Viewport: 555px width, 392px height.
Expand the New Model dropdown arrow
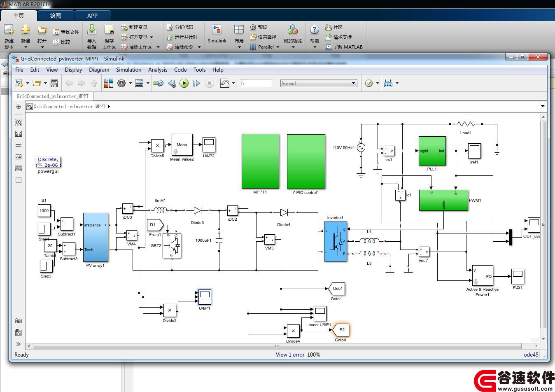coord(28,83)
